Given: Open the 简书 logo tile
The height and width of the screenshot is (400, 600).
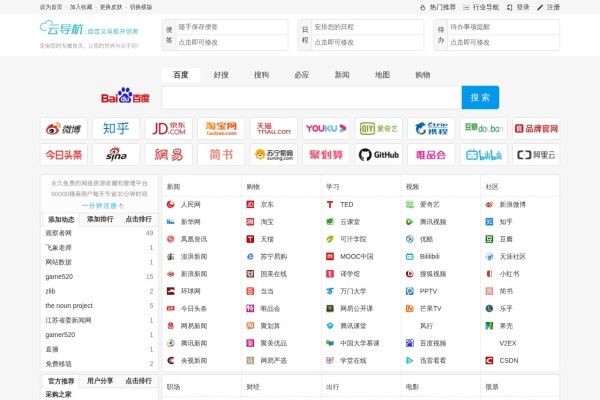Looking at the screenshot, I should tap(221, 155).
